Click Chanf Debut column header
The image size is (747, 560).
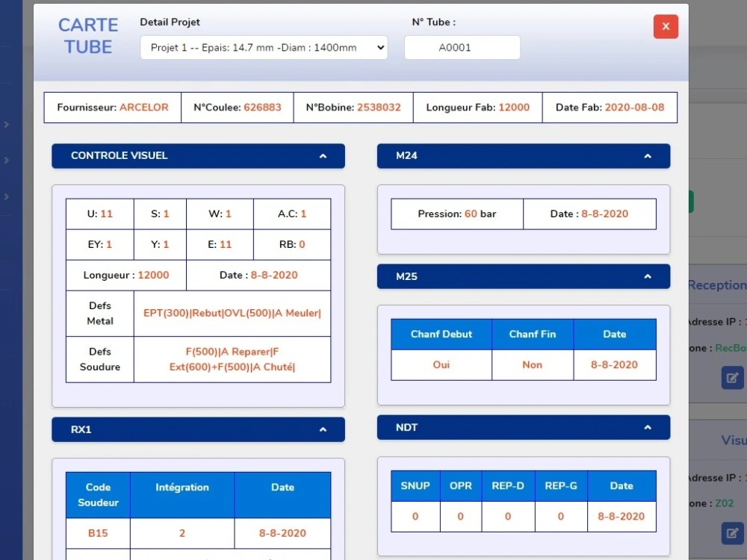441,335
